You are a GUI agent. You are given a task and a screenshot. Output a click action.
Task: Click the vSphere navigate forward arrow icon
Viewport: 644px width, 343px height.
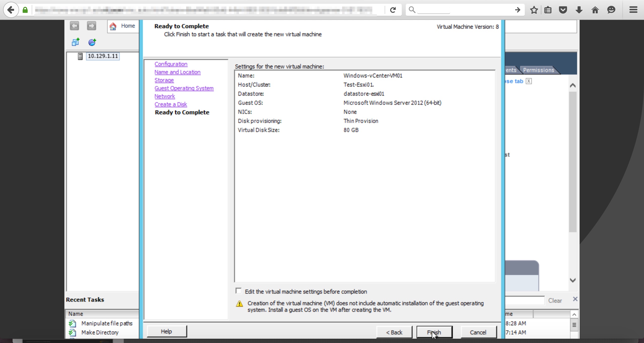tap(92, 26)
